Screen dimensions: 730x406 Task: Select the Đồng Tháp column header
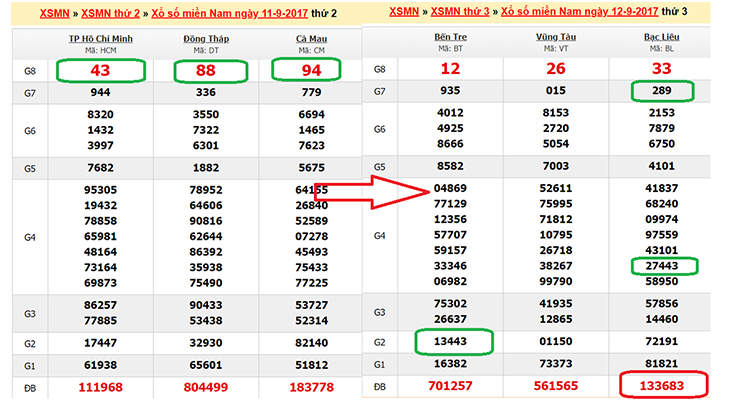(x=211, y=38)
